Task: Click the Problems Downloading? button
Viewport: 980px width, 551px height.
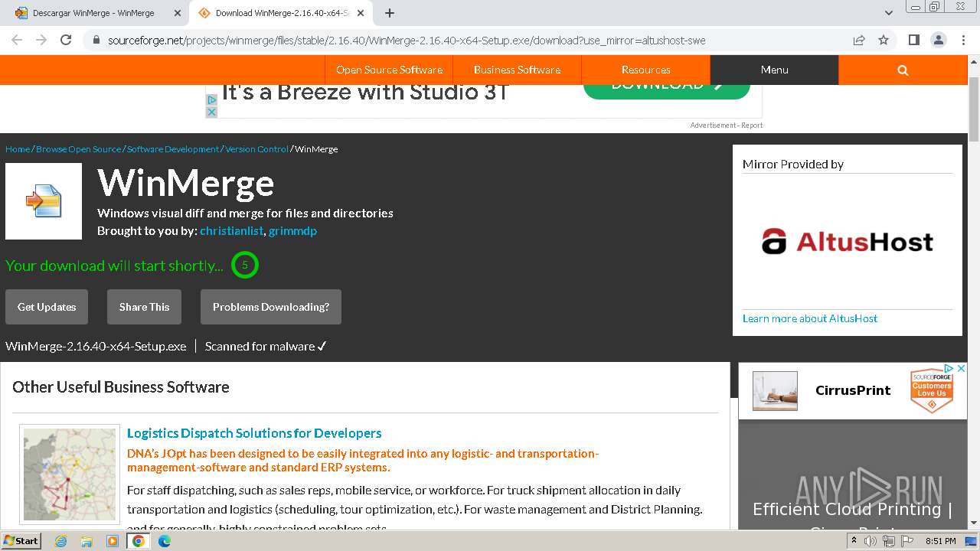Action: click(x=271, y=307)
